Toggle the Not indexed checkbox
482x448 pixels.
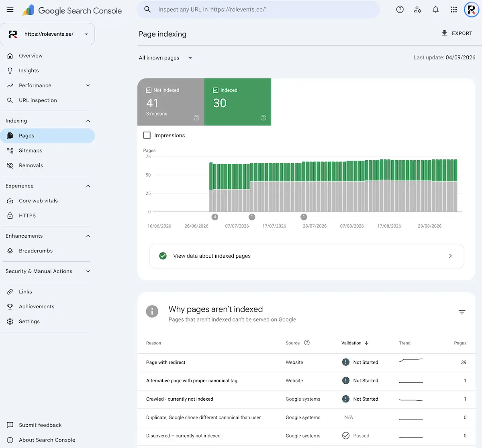149,90
